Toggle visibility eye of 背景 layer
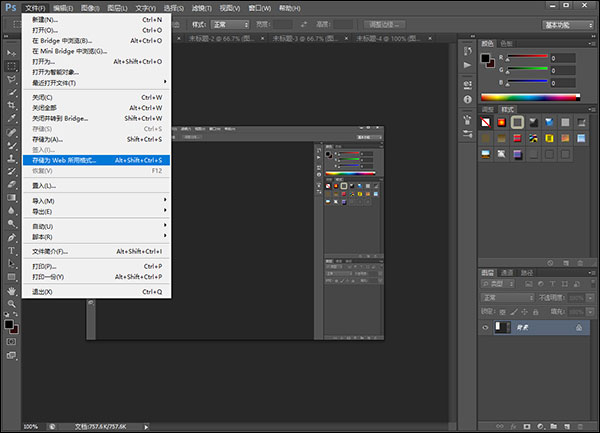This screenshot has width=600, height=433. [x=486, y=327]
